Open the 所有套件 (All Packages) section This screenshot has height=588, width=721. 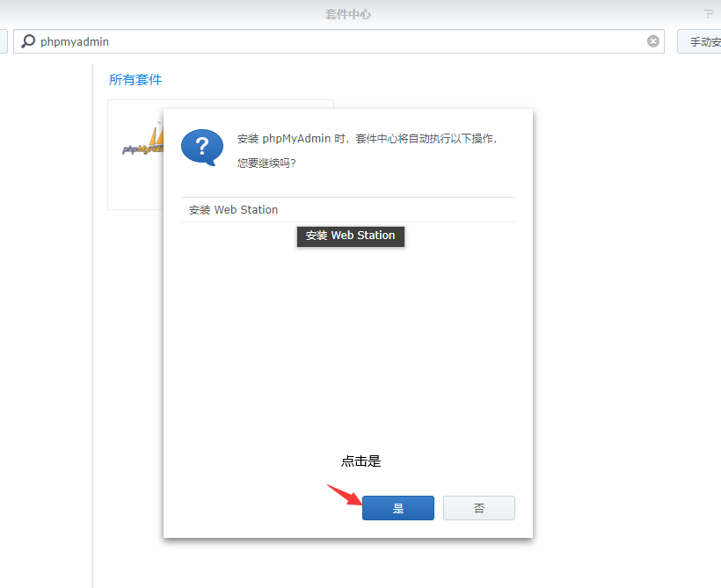point(135,79)
